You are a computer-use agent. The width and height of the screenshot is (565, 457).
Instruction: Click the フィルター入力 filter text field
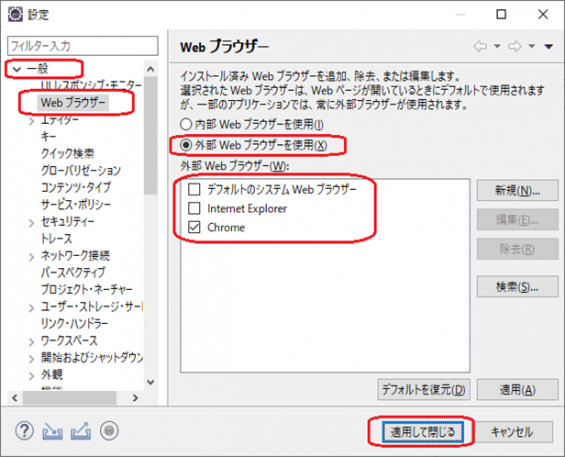pyautogui.click(x=83, y=46)
